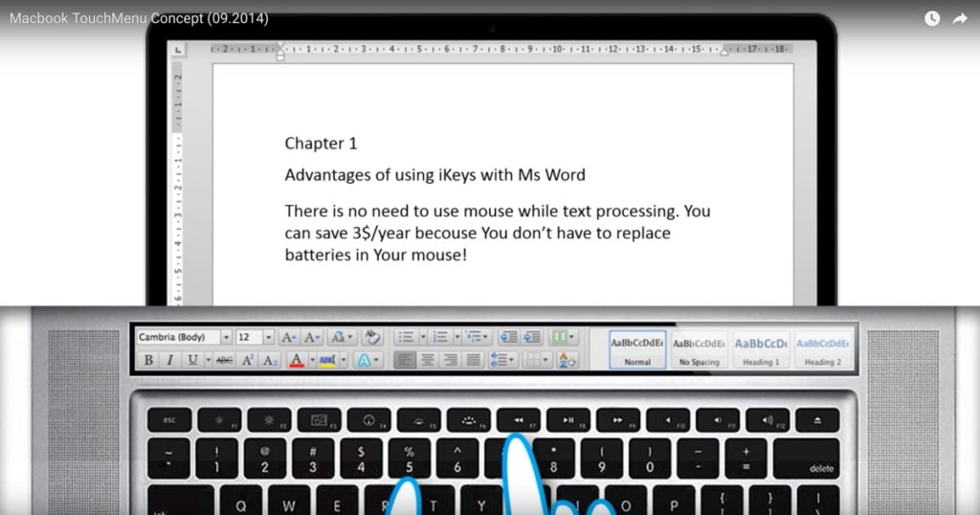This screenshot has width=980, height=515.
Task: Click the F9 fast-forward key
Action: coord(617,420)
